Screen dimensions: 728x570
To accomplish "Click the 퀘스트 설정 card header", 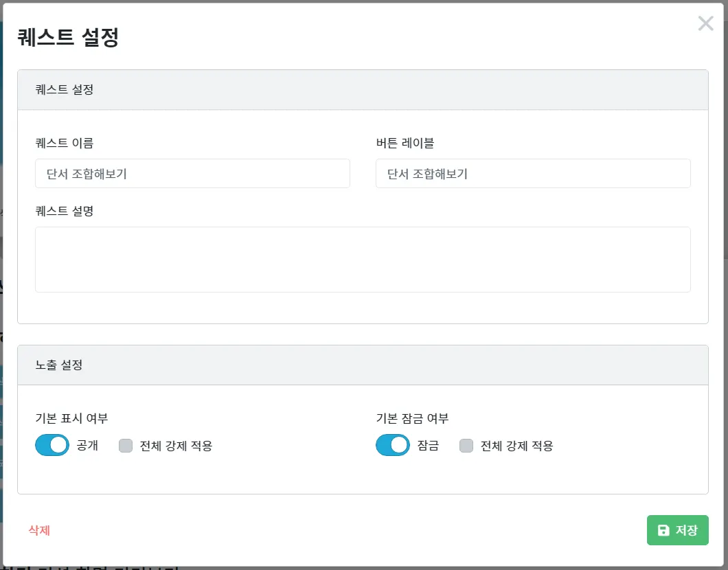I will (x=363, y=90).
